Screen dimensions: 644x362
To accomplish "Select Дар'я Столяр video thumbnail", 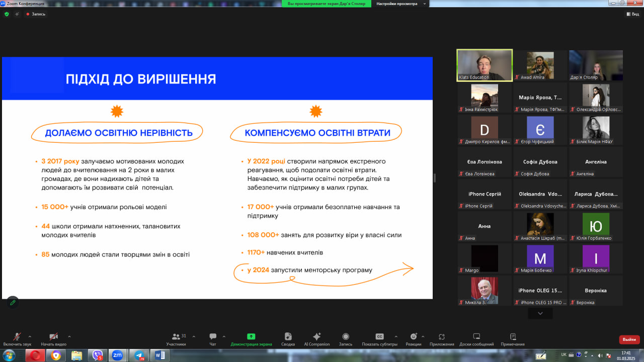I will pyautogui.click(x=596, y=65).
